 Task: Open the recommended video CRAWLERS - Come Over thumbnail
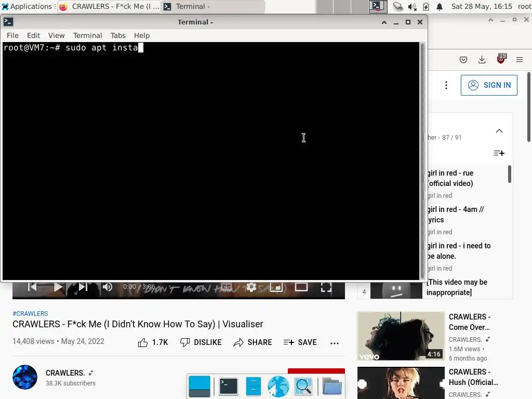click(x=401, y=336)
